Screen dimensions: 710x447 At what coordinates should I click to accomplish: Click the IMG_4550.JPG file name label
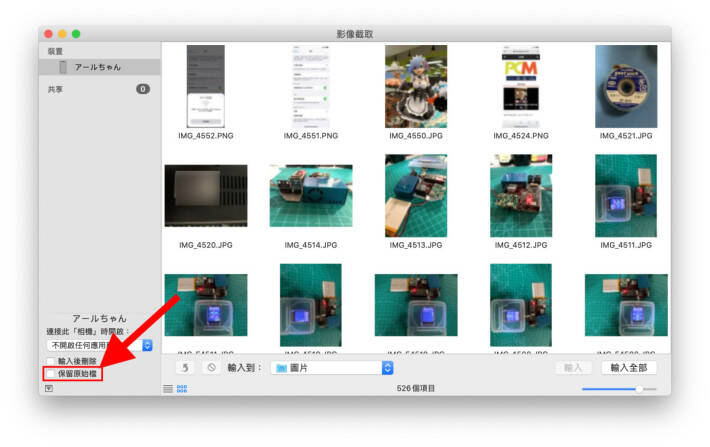click(x=416, y=135)
